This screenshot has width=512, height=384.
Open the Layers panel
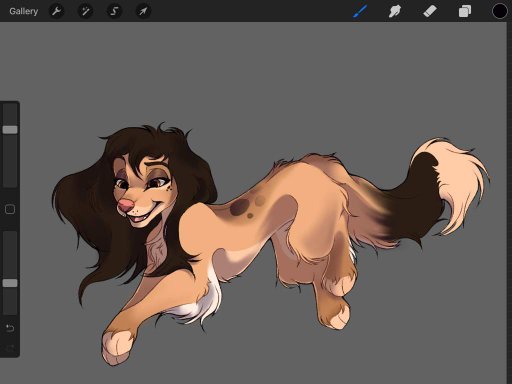[x=465, y=11]
